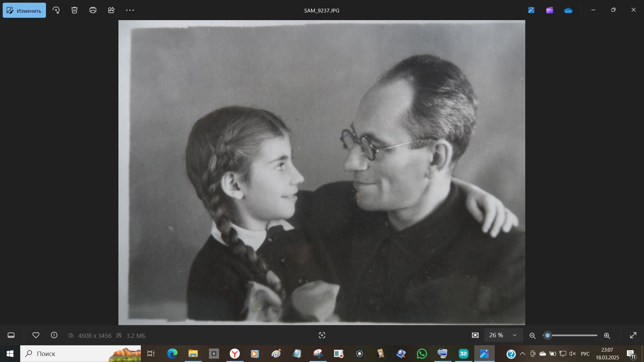
Task: Mark photo as favorite with the heart icon
Action: point(36,335)
